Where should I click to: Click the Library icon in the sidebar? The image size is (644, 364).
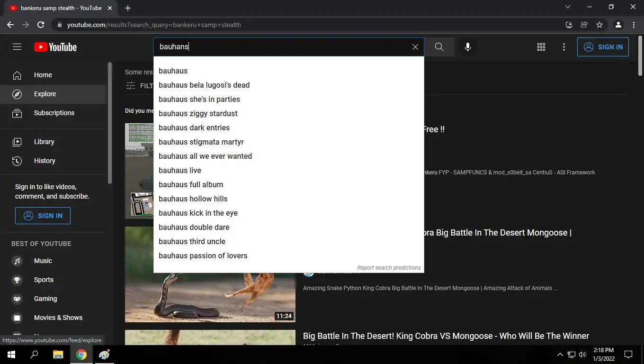[17, 142]
